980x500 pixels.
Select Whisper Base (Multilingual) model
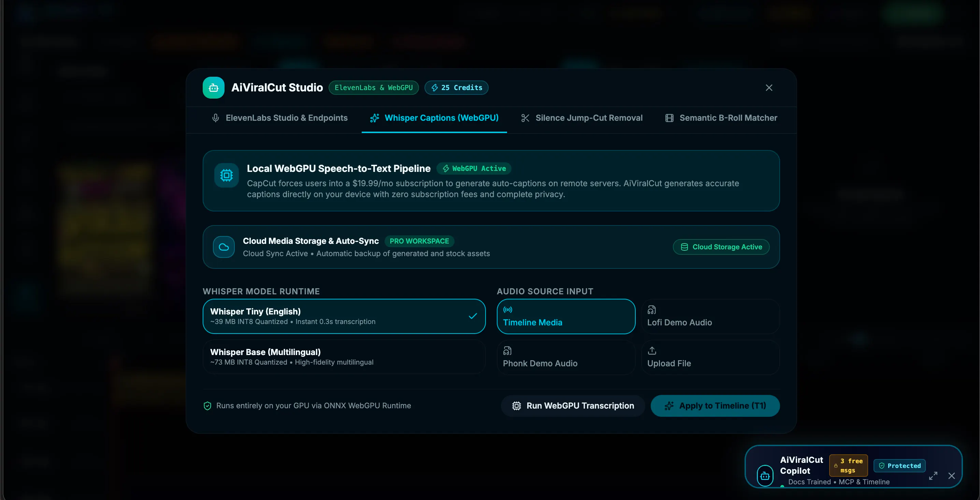pos(344,357)
